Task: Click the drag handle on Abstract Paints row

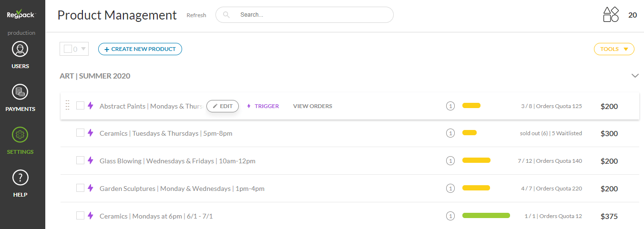Action: click(67, 106)
